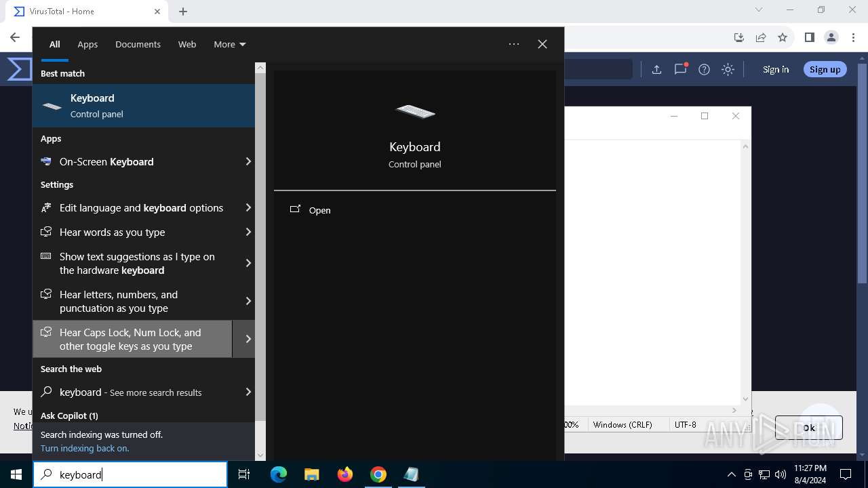868x488 pixels.
Task: Click Open action for Keyboard
Action: click(414, 210)
